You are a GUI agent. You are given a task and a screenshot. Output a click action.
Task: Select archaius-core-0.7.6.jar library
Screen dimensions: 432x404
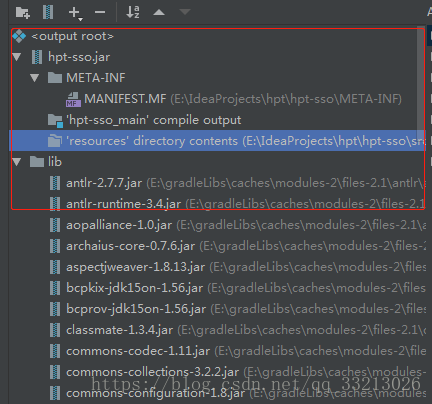131,246
